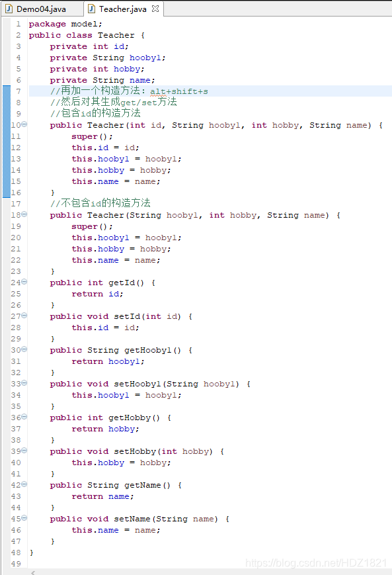Click the get/set comment on line 8
Screen dimensions: 392x575
(114, 102)
